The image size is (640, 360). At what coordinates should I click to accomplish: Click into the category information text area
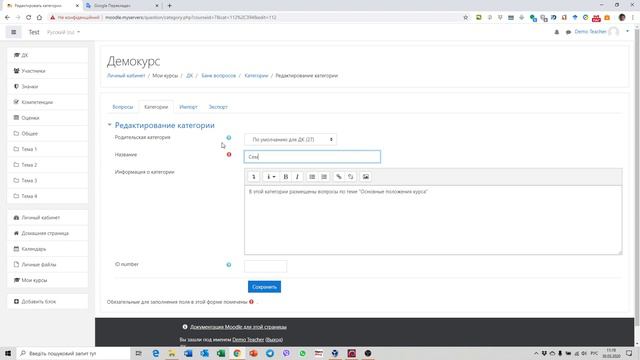point(433,220)
